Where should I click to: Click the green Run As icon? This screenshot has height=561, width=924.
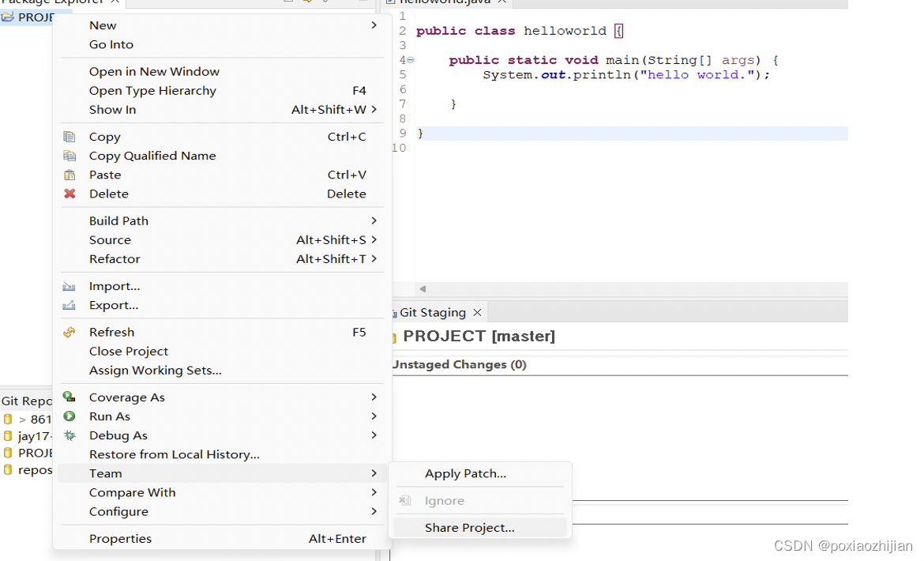pos(69,416)
